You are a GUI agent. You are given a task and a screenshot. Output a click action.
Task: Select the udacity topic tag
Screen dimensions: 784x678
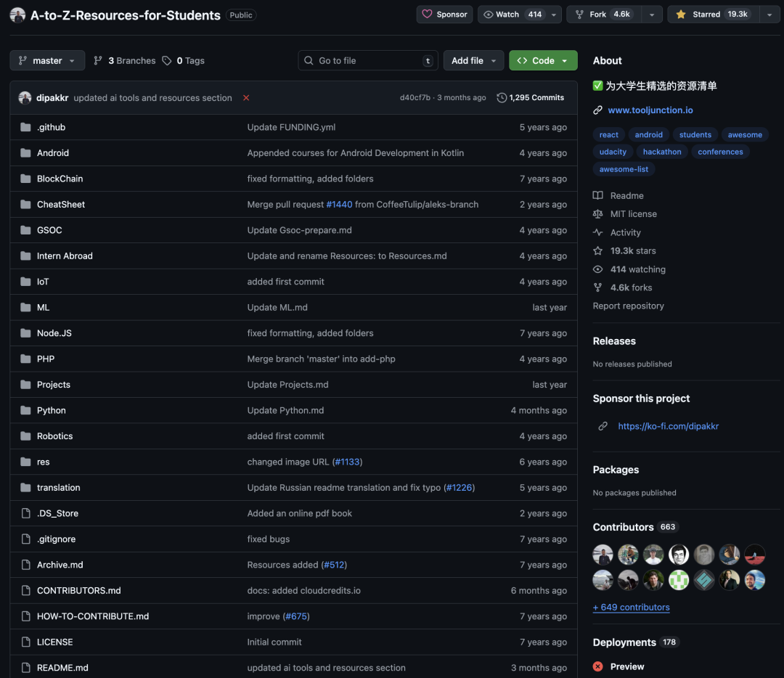click(x=613, y=152)
